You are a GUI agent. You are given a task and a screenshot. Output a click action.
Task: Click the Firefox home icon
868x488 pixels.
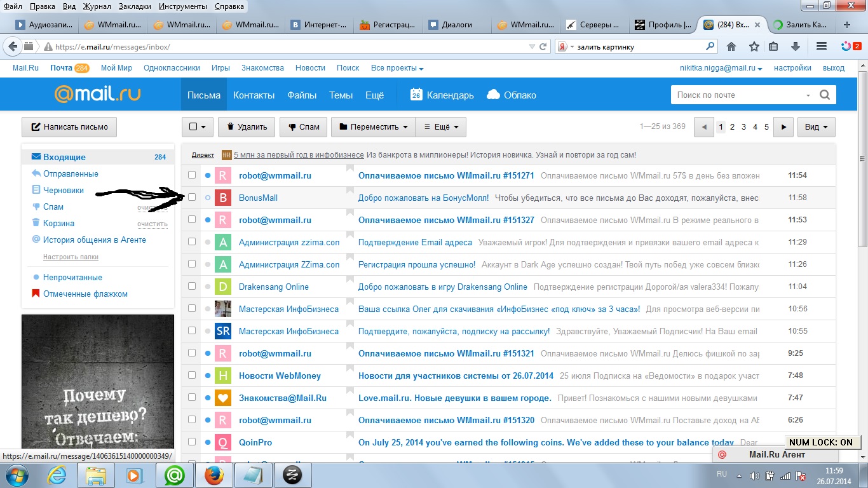[x=731, y=46]
